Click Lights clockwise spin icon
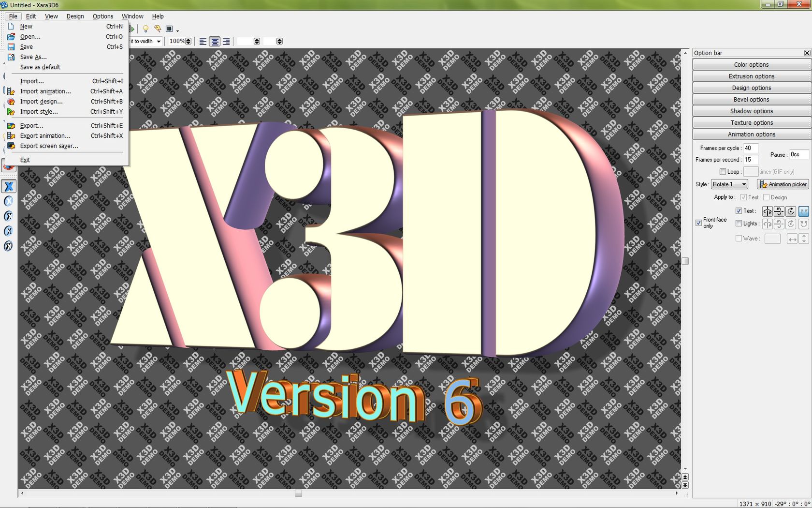 point(791,224)
